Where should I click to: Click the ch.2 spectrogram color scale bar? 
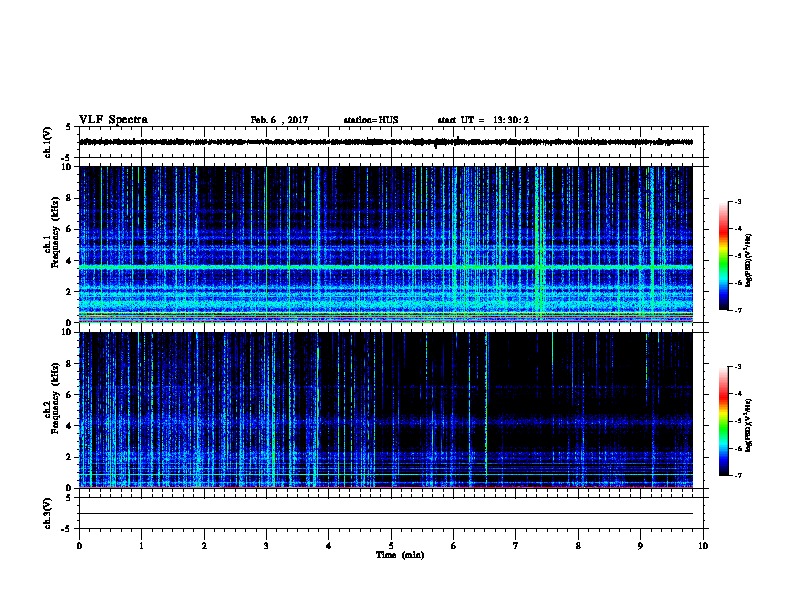[723, 421]
